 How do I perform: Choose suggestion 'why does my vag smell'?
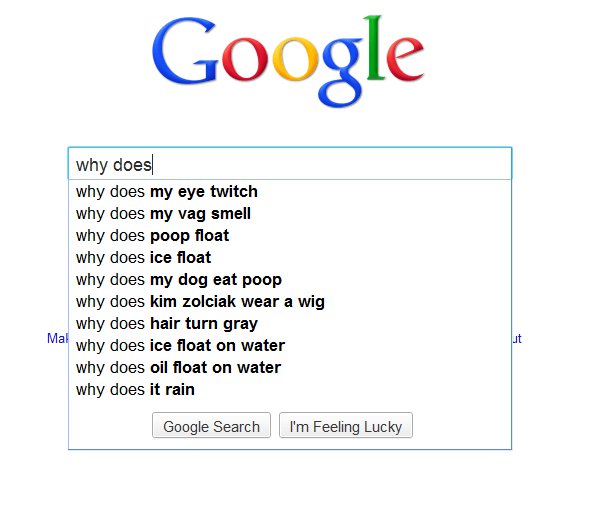coord(290,213)
